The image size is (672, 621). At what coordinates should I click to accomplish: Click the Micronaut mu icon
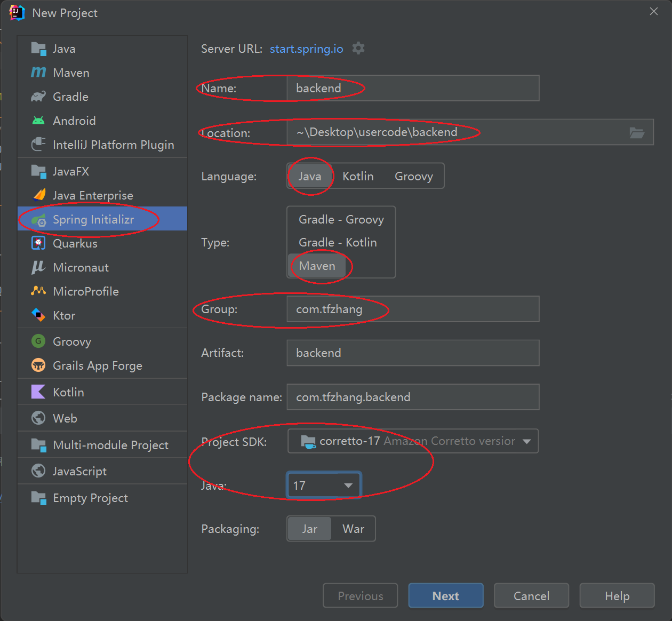tap(38, 267)
